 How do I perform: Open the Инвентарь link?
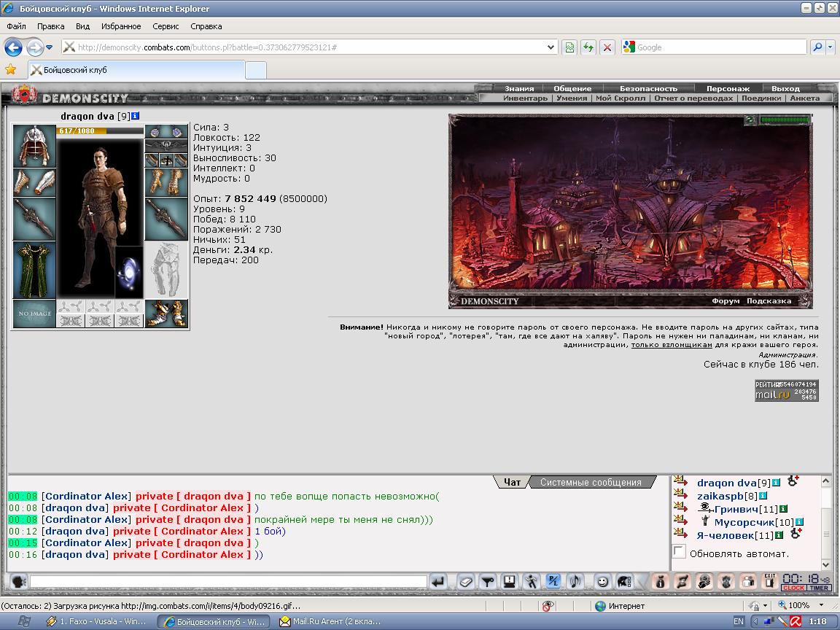pyautogui.click(x=525, y=98)
